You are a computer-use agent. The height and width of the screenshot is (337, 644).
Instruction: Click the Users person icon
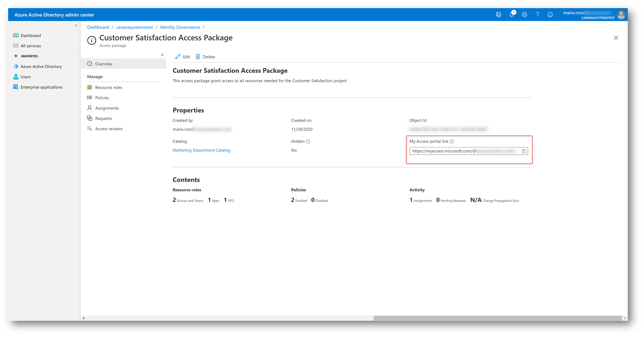coord(16,77)
